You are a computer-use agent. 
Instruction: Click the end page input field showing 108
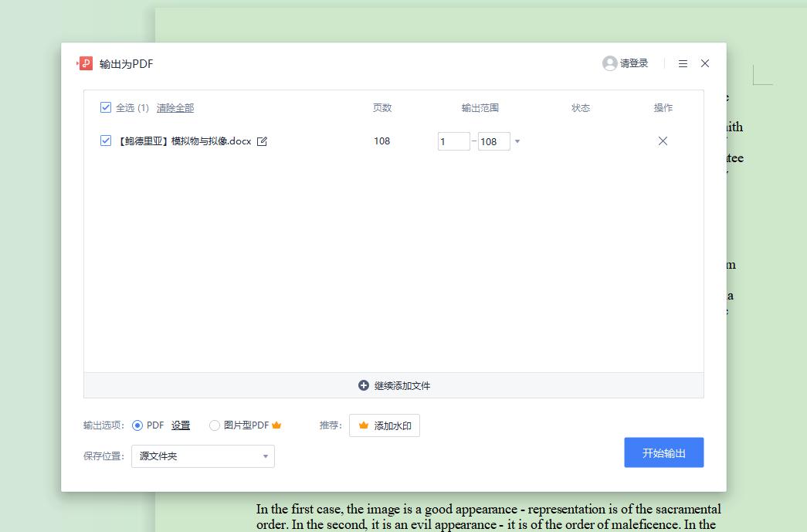tap(494, 141)
